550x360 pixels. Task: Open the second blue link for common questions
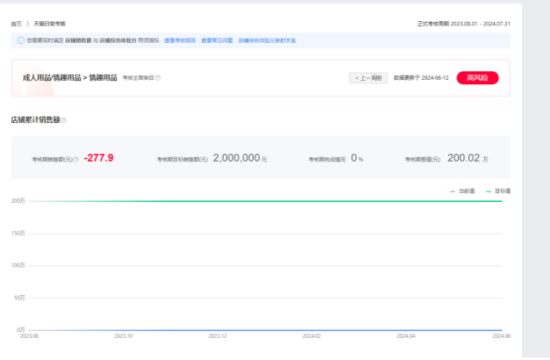coord(217,41)
